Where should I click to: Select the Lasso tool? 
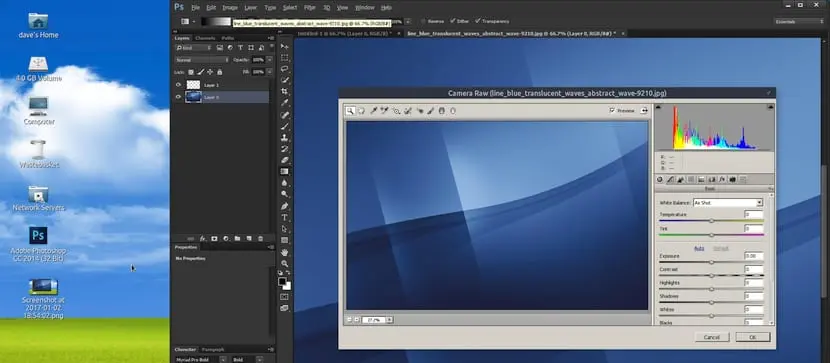point(285,69)
